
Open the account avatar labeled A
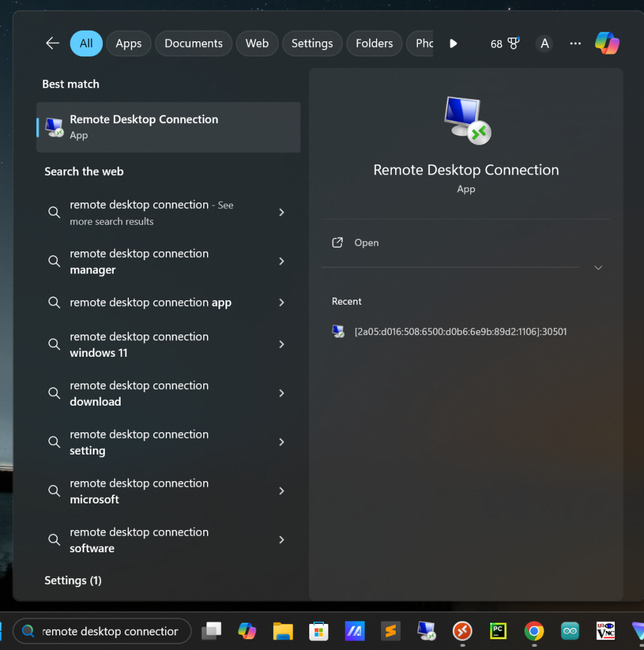(544, 43)
